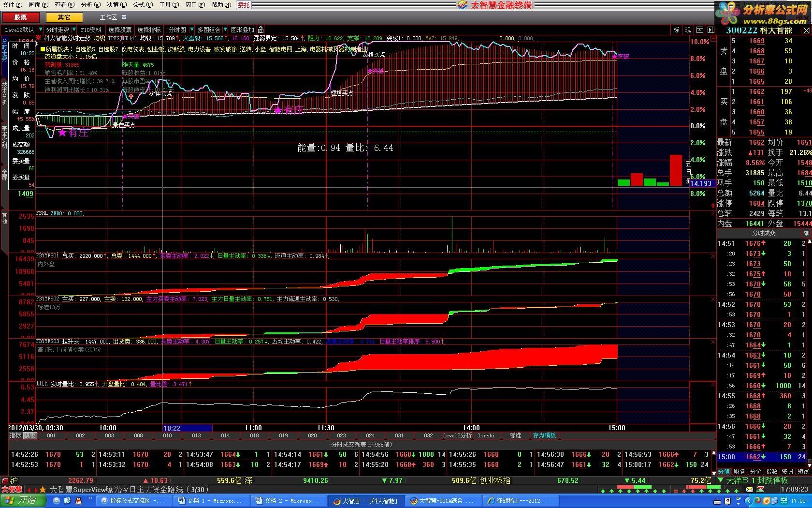The width and height of the screenshot is (812, 508).
Task: Close the 量比 indicator sub-panel
Action: pyautogui.click(x=712, y=384)
